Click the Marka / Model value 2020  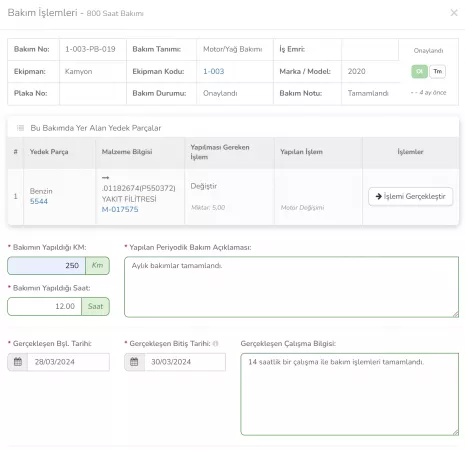tap(356, 71)
